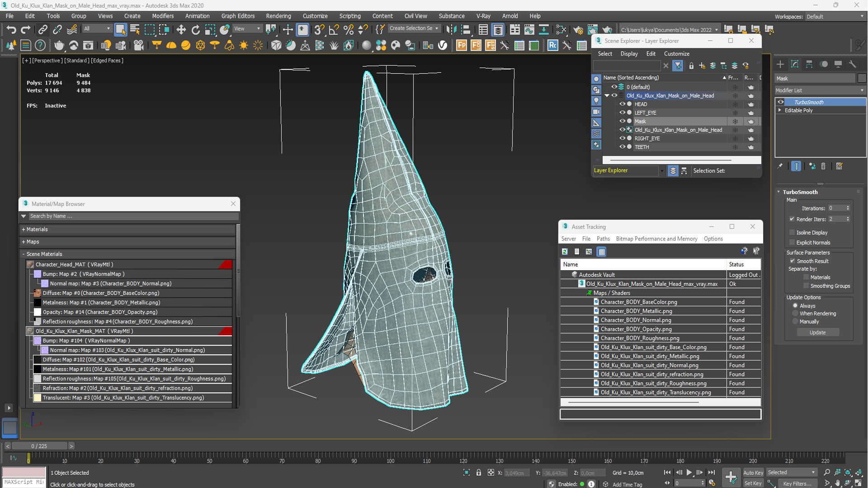
Task: Click the object color swatch beside Mask name
Action: coord(862,78)
